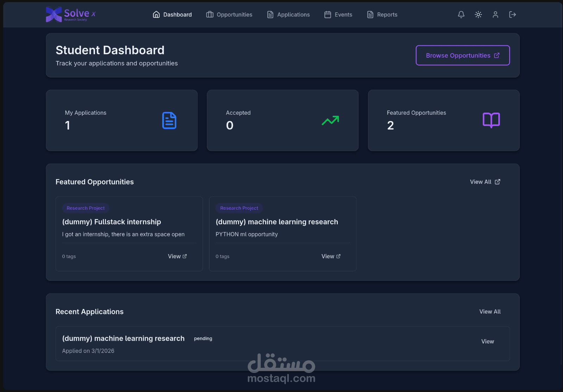
Task: Click the logout icon
Action: tap(512, 14)
